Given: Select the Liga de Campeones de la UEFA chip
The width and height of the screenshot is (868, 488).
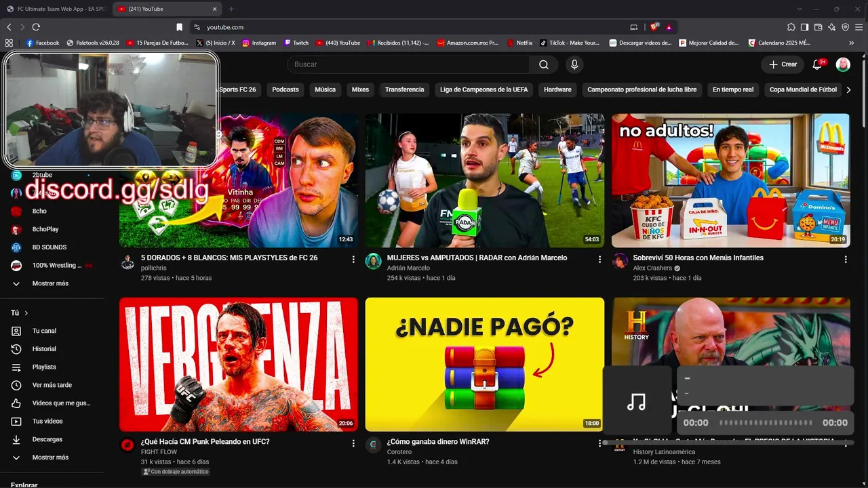Looking at the screenshot, I should [x=484, y=89].
